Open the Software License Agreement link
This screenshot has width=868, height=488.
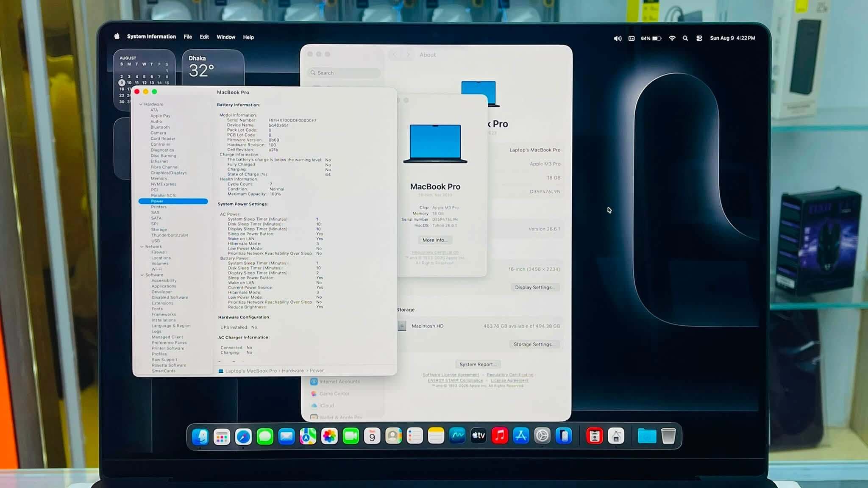(x=451, y=375)
